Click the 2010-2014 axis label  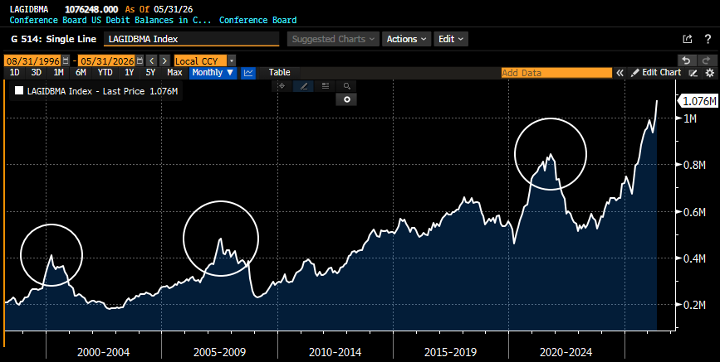pyautogui.click(x=335, y=352)
